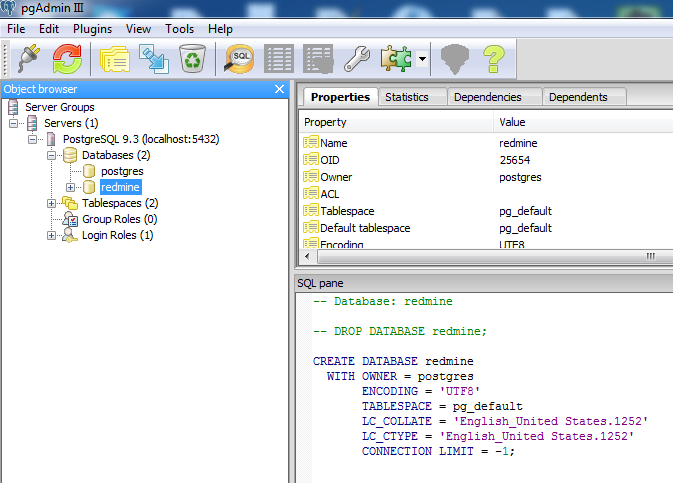Click horizontal scrollbar left arrow in Properties

coord(307,256)
